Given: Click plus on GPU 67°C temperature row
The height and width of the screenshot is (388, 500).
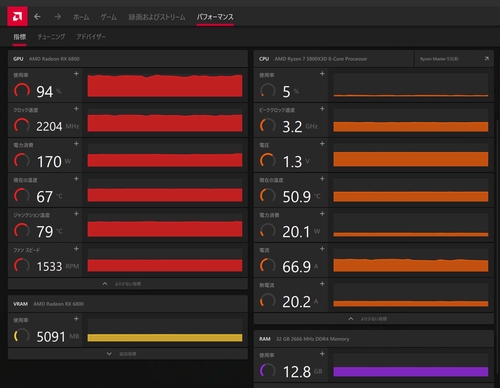Looking at the screenshot, I should click(76, 179).
